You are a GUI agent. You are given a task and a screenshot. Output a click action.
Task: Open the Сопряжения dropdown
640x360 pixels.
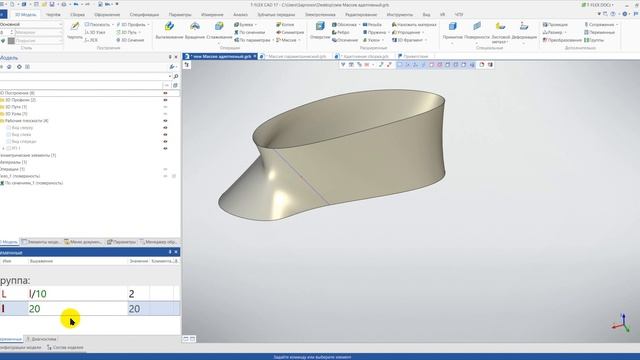tap(616, 24)
